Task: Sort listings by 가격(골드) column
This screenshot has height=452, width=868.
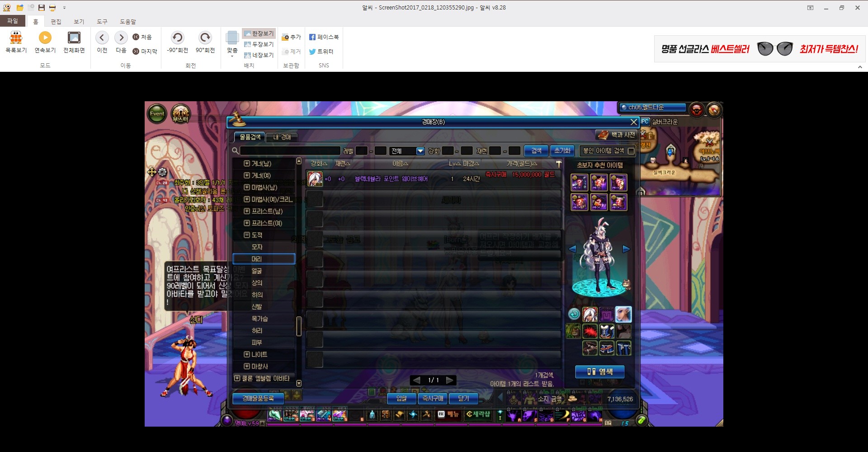Action: tap(521, 164)
